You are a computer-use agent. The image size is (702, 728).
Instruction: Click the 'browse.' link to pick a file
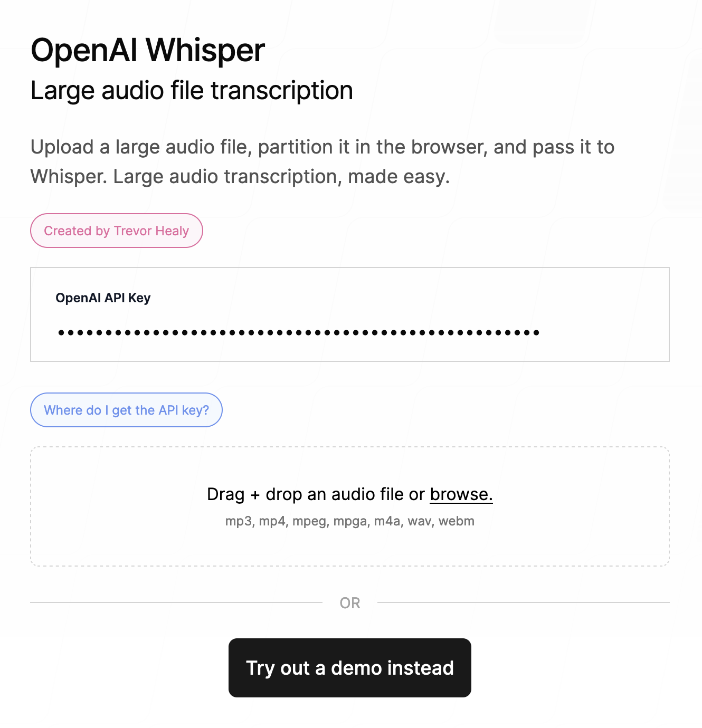(x=461, y=494)
